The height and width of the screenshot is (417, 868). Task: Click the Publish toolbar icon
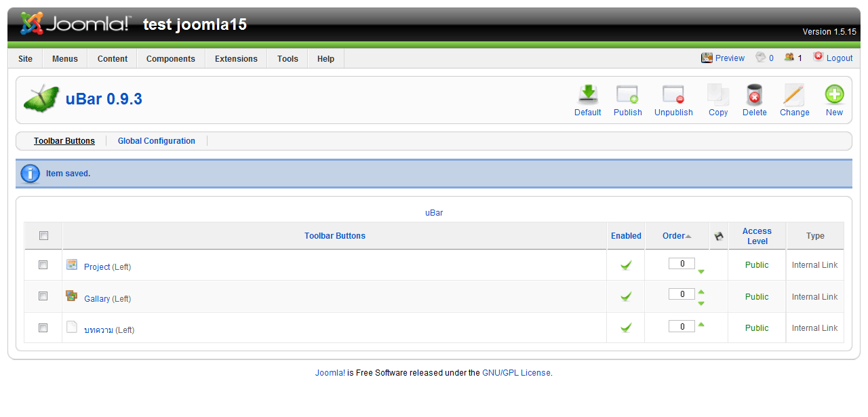pyautogui.click(x=627, y=95)
